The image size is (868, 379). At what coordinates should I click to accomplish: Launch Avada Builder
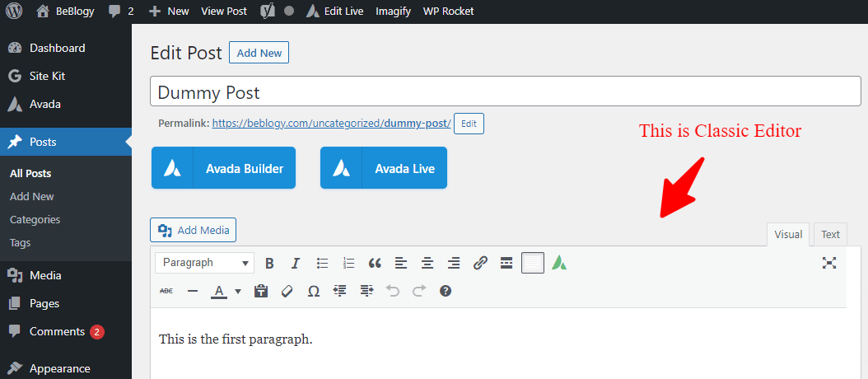click(x=224, y=168)
